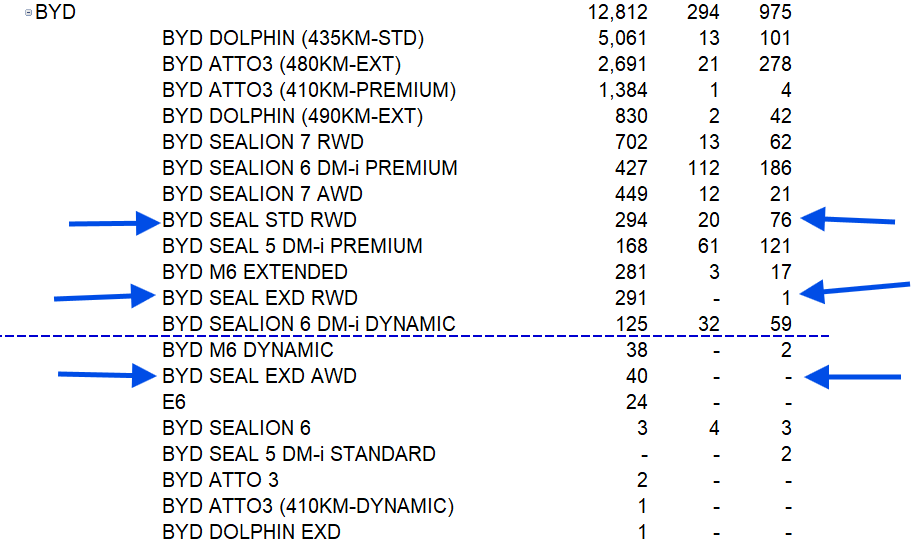Select row BYD ATTO 3

pos(221,480)
